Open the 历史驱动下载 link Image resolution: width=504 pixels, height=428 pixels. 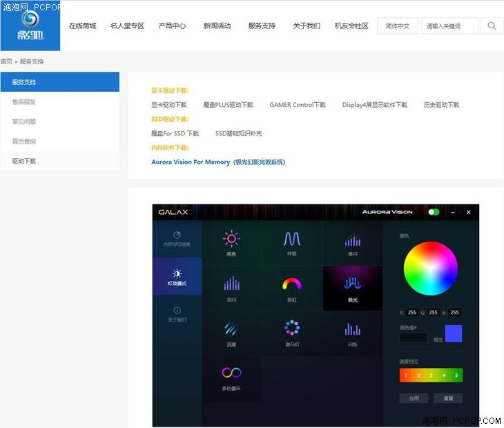pyautogui.click(x=441, y=105)
